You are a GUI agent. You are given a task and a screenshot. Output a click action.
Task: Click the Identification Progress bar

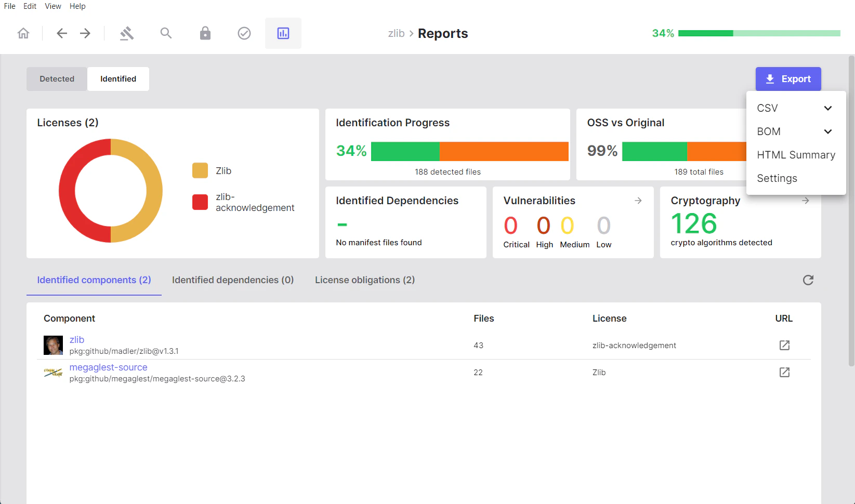tap(470, 151)
